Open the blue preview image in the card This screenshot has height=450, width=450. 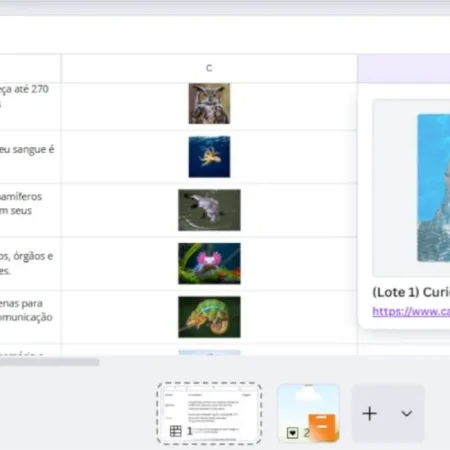(434, 188)
